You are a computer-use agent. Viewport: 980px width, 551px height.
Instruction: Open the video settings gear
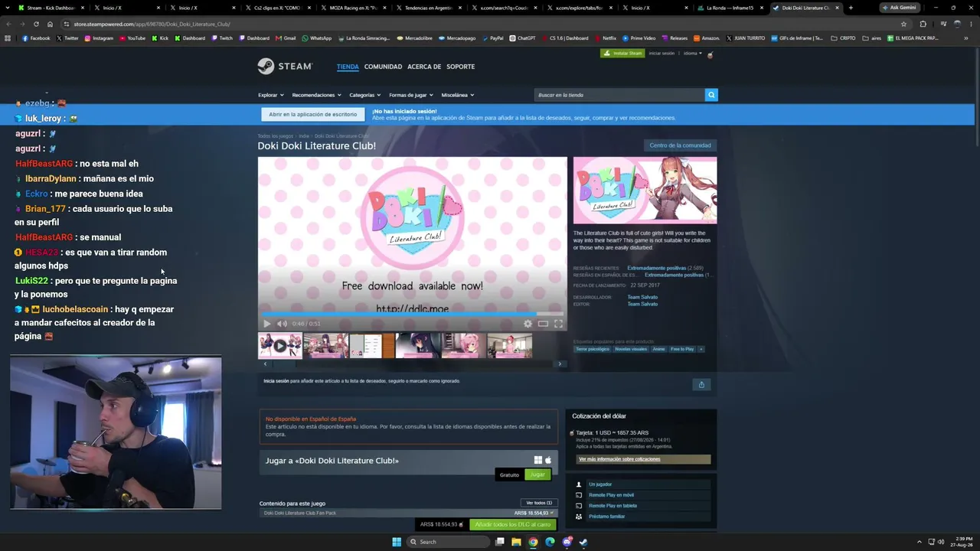pos(528,324)
